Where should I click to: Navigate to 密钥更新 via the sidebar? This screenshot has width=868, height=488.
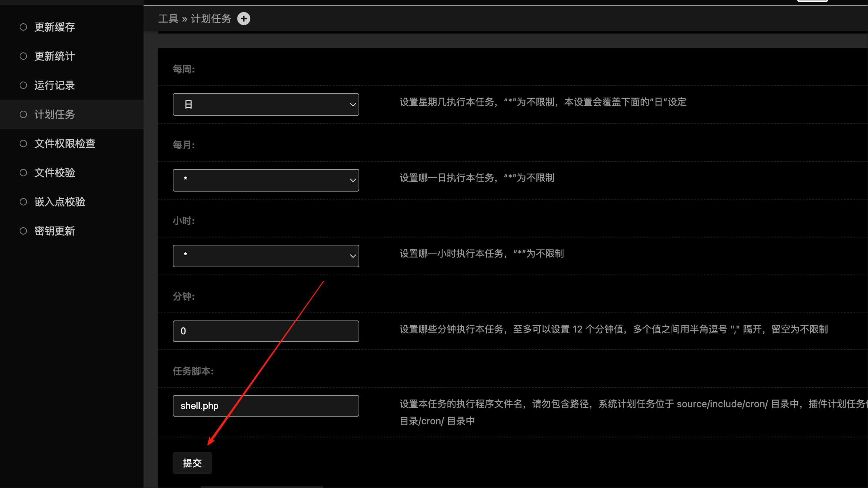(x=55, y=231)
